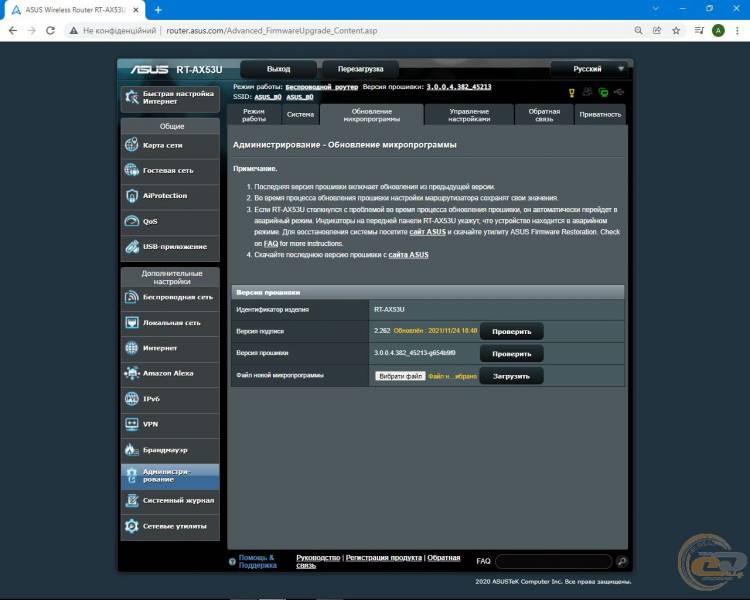
Task: Open the Русский language dropdown
Action: coord(591,69)
